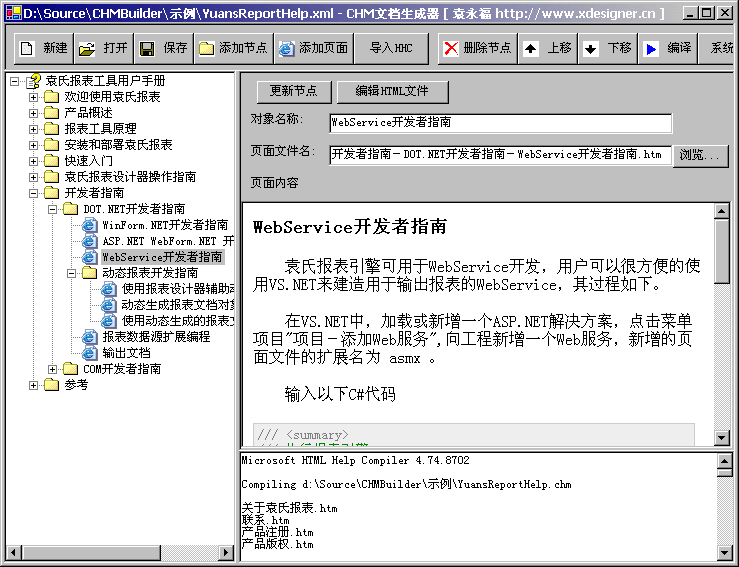Click the 浏览... browse button
Image resolution: width=739 pixels, height=567 pixels.
(x=700, y=155)
